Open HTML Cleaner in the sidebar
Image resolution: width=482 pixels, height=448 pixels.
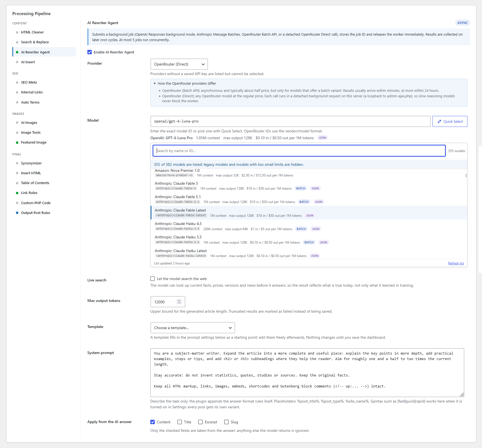click(x=44, y=32)
